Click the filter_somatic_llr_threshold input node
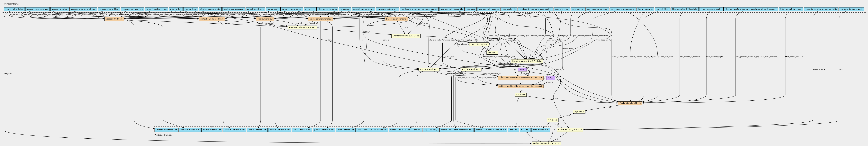 coord(684,9)
